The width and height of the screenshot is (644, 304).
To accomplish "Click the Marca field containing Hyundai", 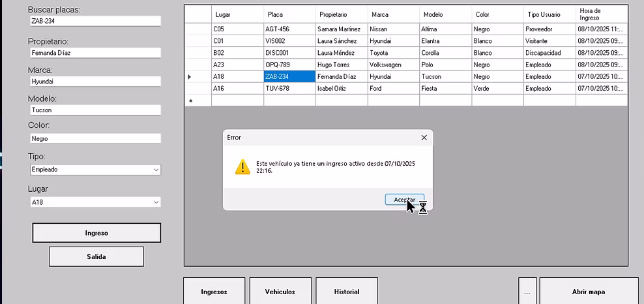I will pos(95,82).
